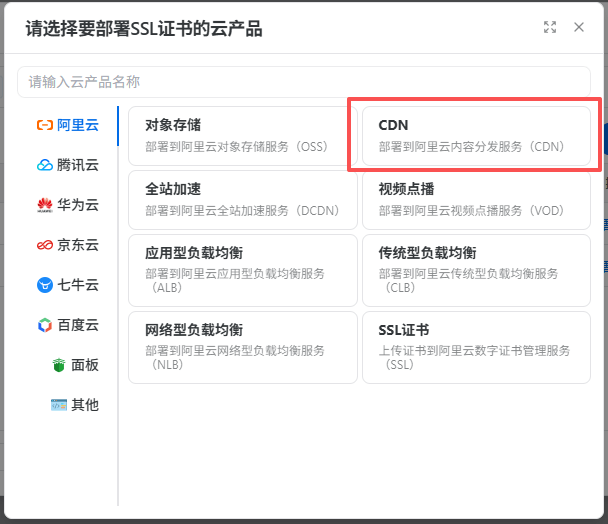608x524 pixels.
Task: Close the cloud product selection dialog
Action: coord(579,28)
